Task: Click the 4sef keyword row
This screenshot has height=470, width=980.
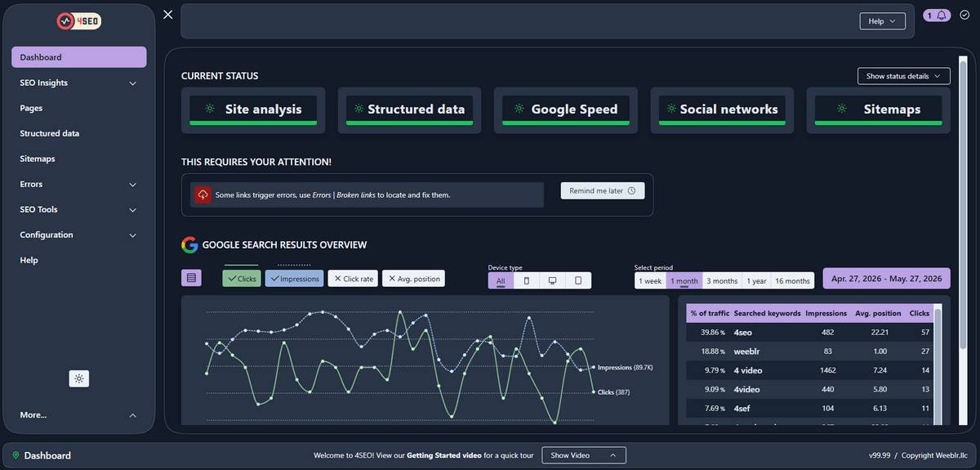Action: 809,408
